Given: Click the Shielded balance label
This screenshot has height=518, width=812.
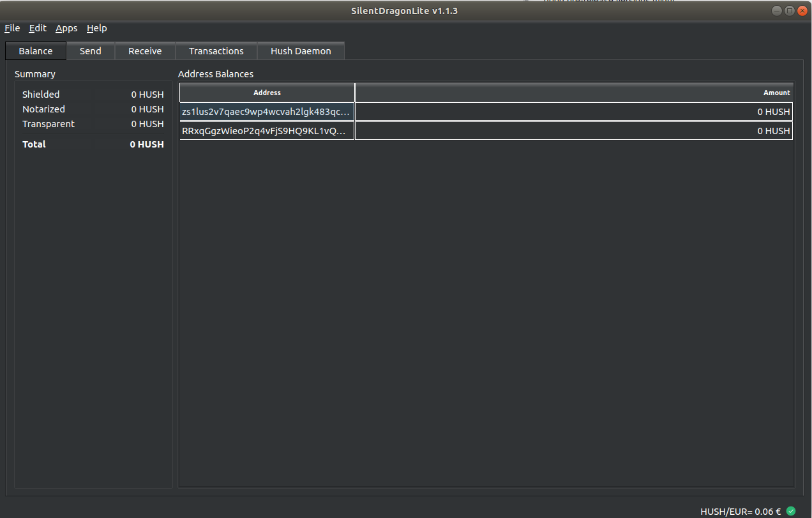Looking at the screenshot, I should click(41, 95).
